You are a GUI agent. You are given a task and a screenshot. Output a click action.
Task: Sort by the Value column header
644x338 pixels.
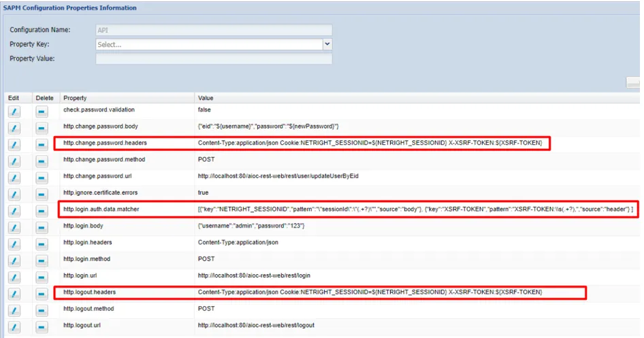417,98
